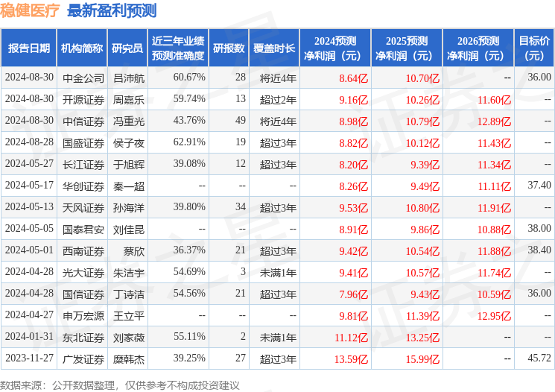Click analyst name 刘佳昆

(x=128, y=229)
